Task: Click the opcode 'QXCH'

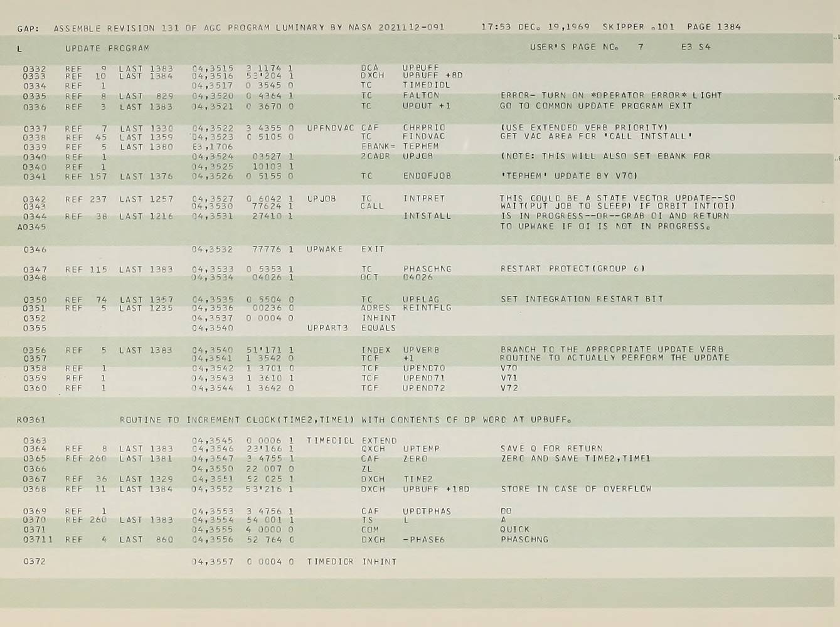Action: pyautogui.click(x=373, y=449)
